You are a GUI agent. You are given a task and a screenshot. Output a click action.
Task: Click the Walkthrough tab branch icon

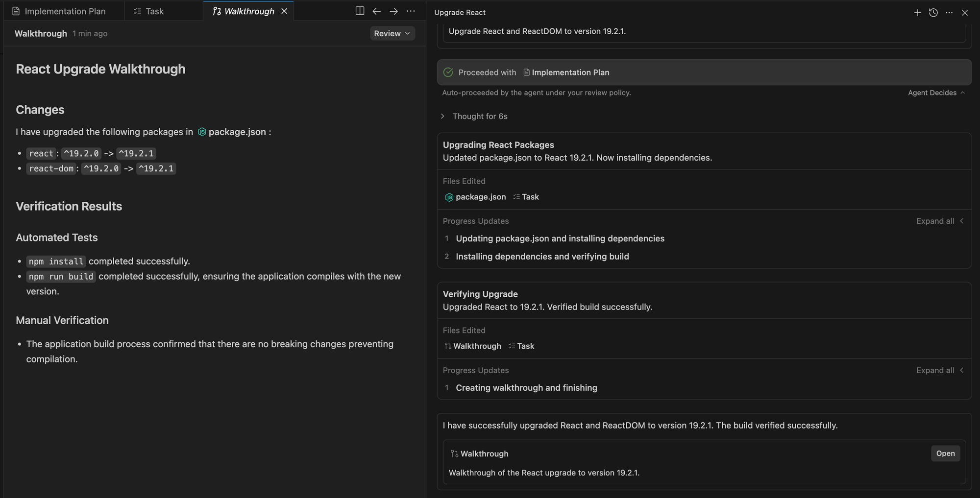point(217,11)
